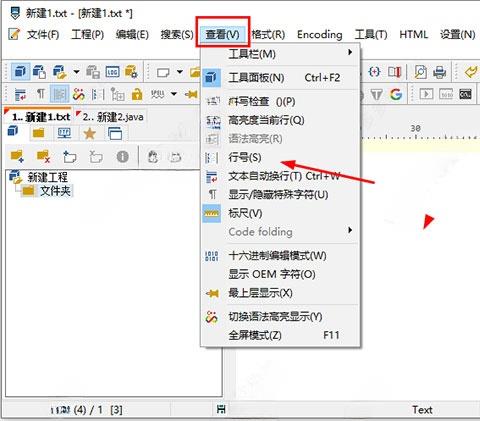This screenshot has width=480, height=421.
Task: Open the 格式(R) menu
Action: (268, 34)
